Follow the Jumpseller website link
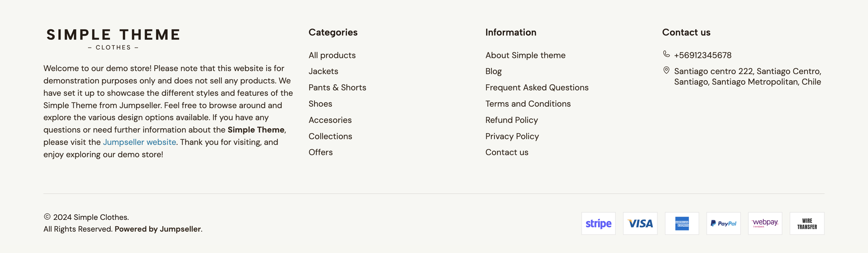The height and width of the screenshot is (253, 868). (x=140, y=142)
